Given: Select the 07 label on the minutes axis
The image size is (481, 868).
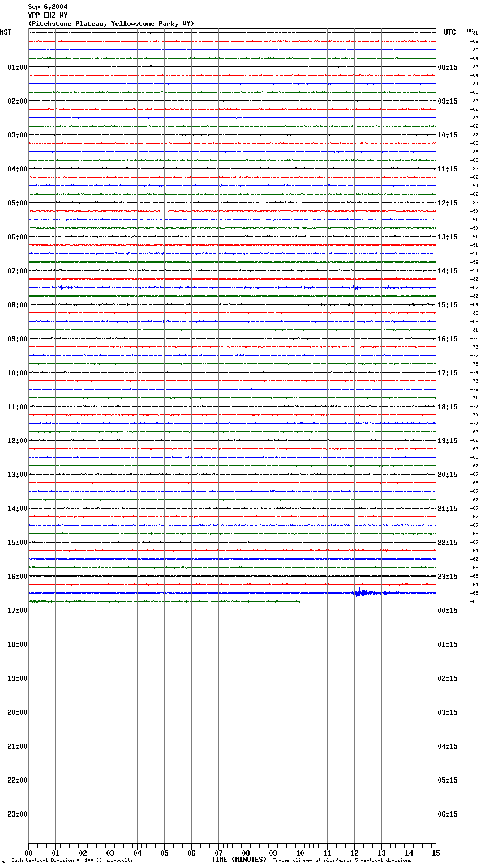Looking at the screenshot, I should click(218, 853).
